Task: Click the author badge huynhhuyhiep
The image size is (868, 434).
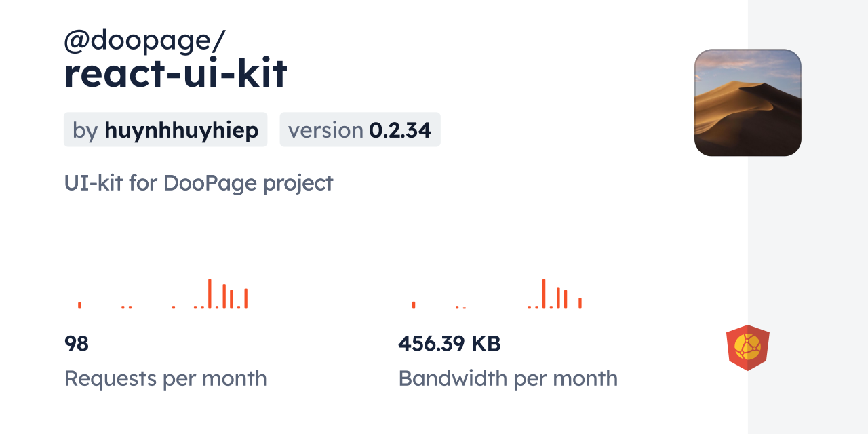Action: click(x=165, y=130)
